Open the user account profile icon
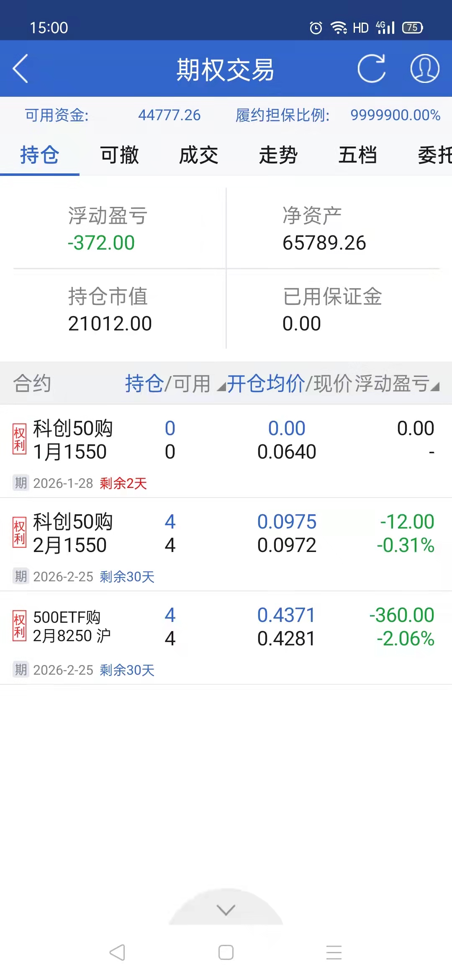This screenshot has width=452, height=980. [424, 69]
